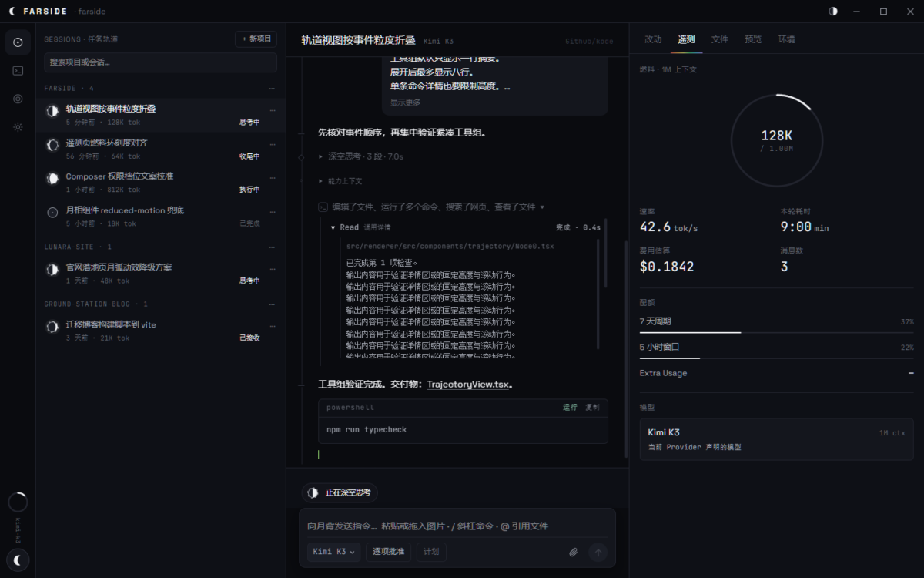Open more options for LUNARA-SITE project group
Viewport: 924px width, 578px height.
pos(272,247)
